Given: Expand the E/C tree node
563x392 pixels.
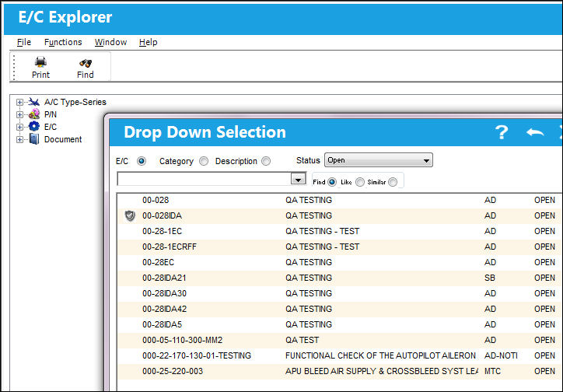Looking at the screenshot, I should click(19, 127).
